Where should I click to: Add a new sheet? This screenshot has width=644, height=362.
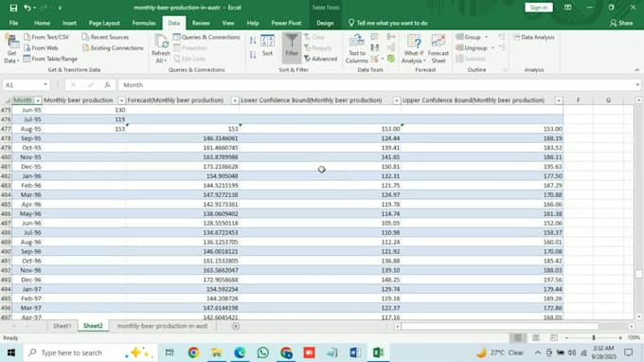tap(235, 326)
